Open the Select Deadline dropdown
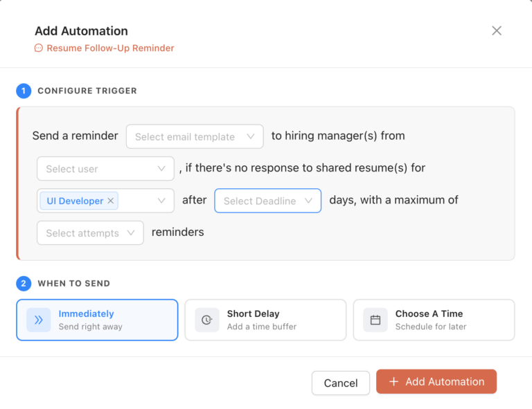Screen dimensions: 532x409 pyautogui.click(x=267, y=201)
